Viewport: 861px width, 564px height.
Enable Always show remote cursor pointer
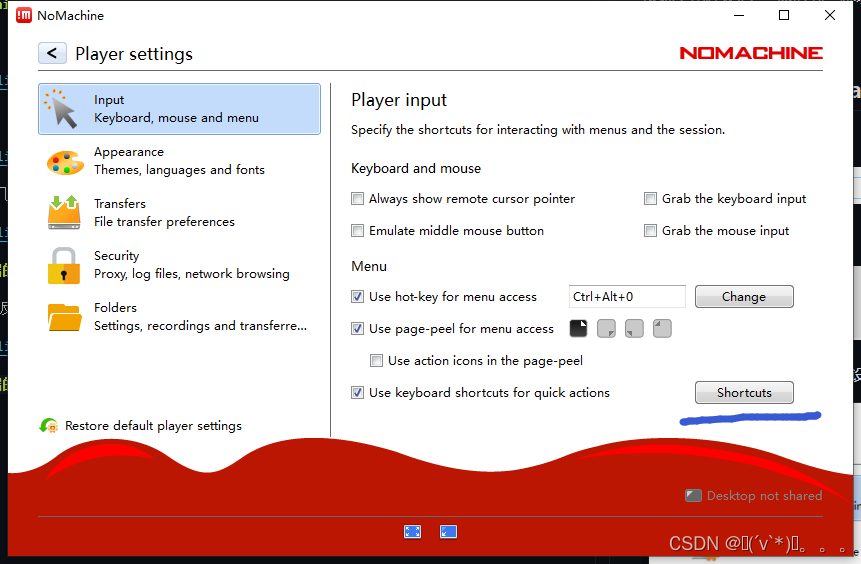tap(357, 199)
